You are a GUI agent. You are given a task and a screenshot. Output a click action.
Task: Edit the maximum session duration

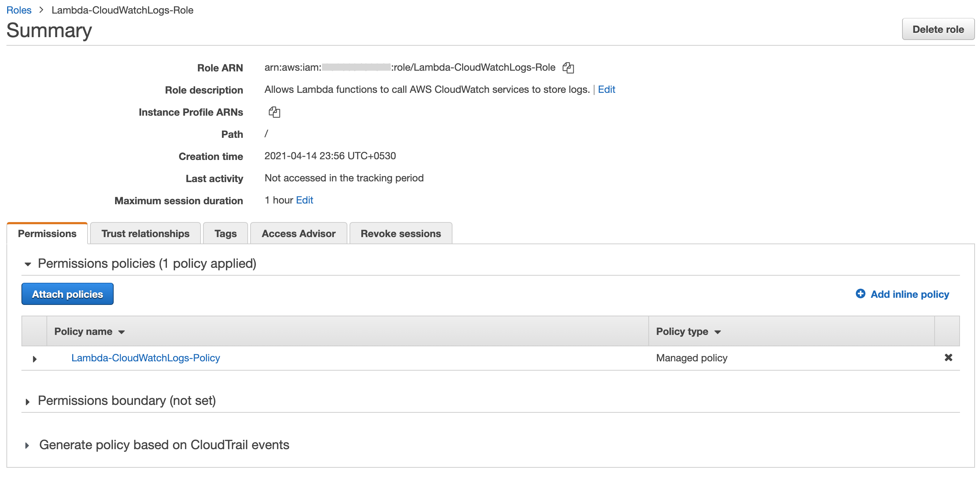click(305, 200)
